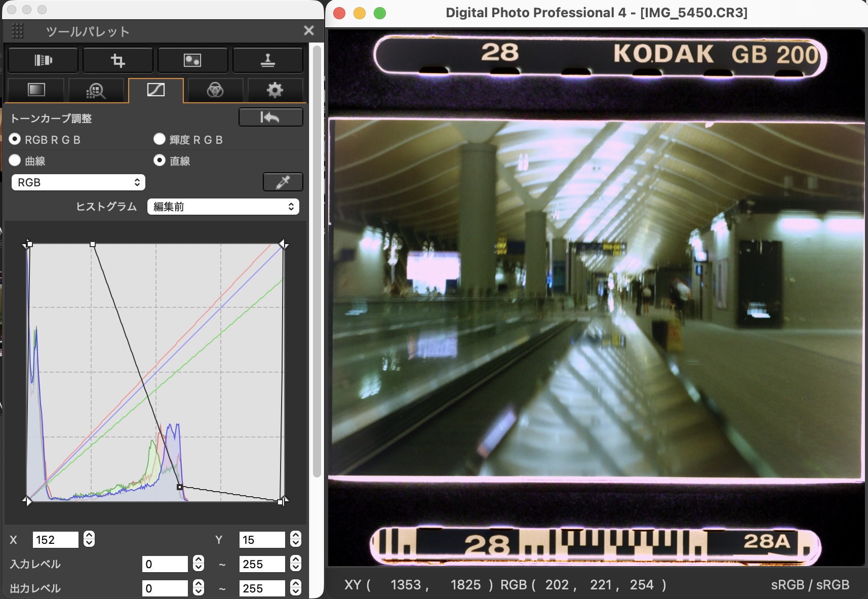Image resolution: width=868 pixels, height=599 pixels.
Task: Click the X value field showing 152
Action: tap(55, 540)
